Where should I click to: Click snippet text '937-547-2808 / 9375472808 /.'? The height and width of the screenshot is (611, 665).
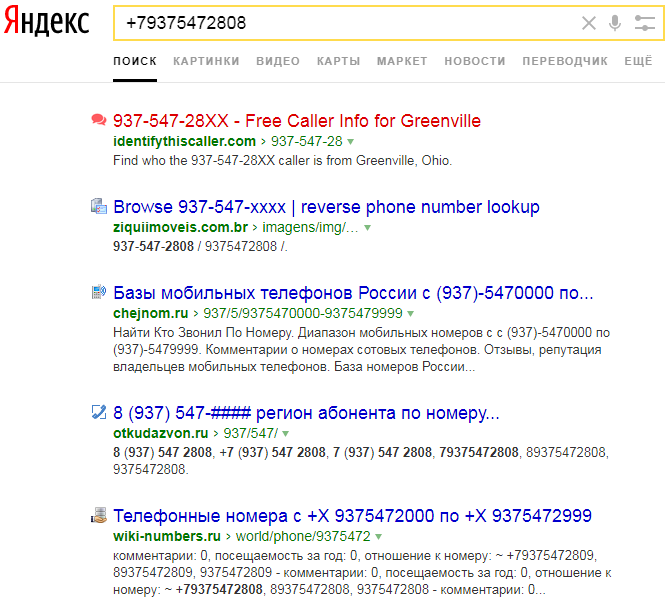[x=200, y=246]
